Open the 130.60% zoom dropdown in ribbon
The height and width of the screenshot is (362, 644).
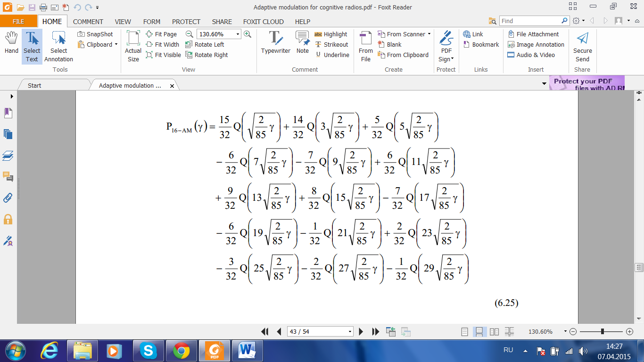coord(238,34)
